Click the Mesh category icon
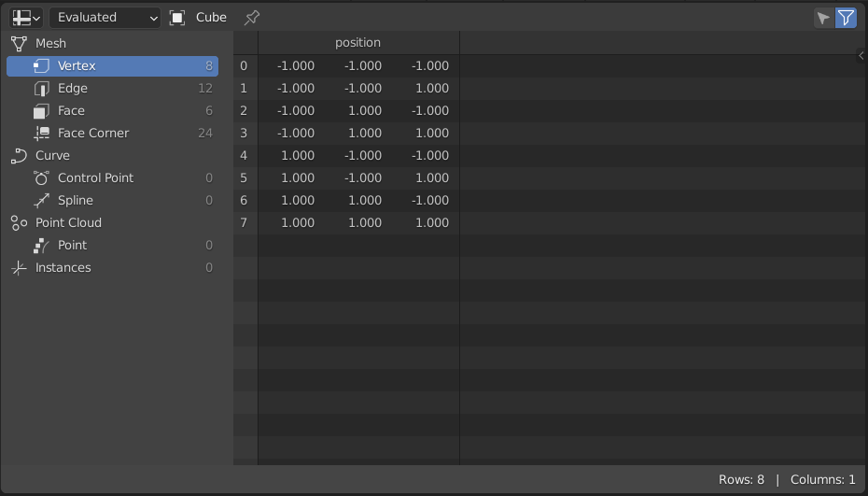 (x=19, y=43)
